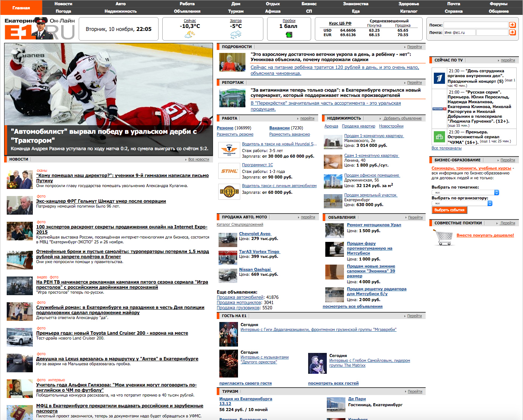
Task: Go to the Главная tab
Action: 21,8
